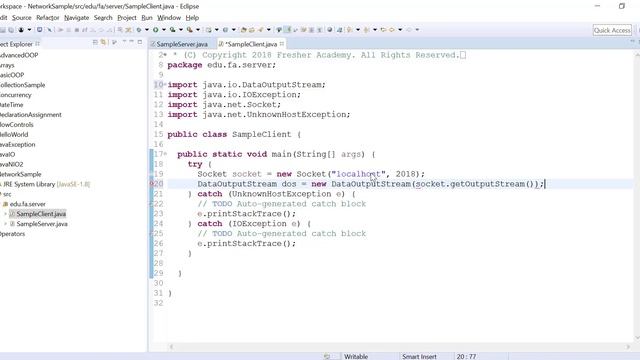Screen dimensions: 640x360
Task: Open the Project Explorer view menu icon
Action: pos(124,42)
